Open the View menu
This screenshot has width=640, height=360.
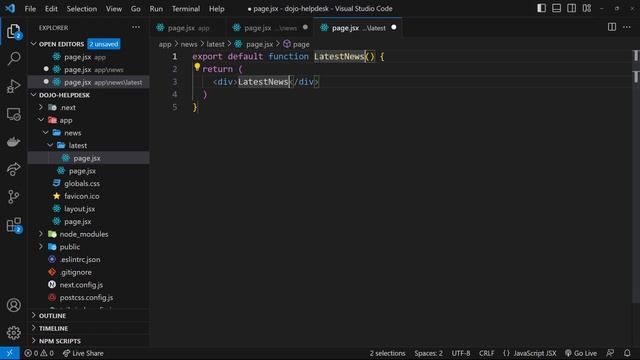click(113, 9)
